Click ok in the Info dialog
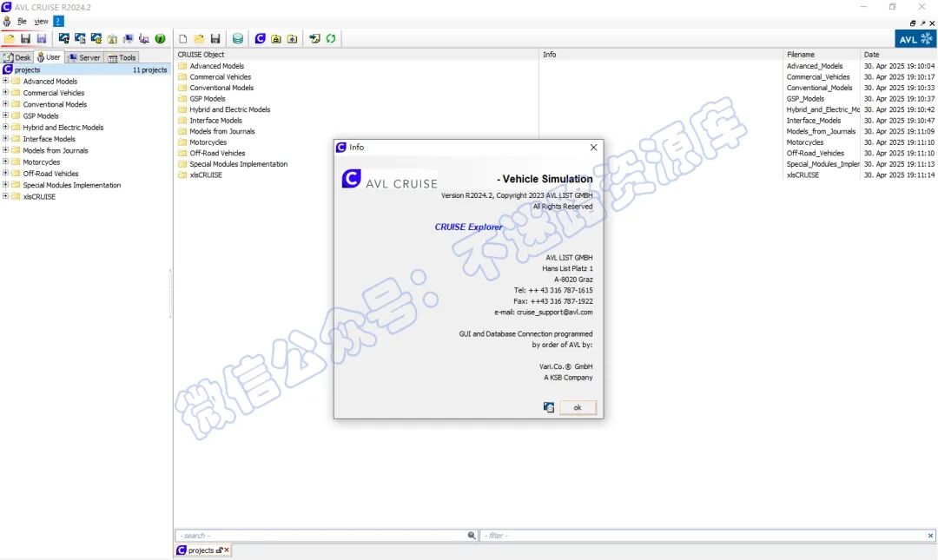 578,407
